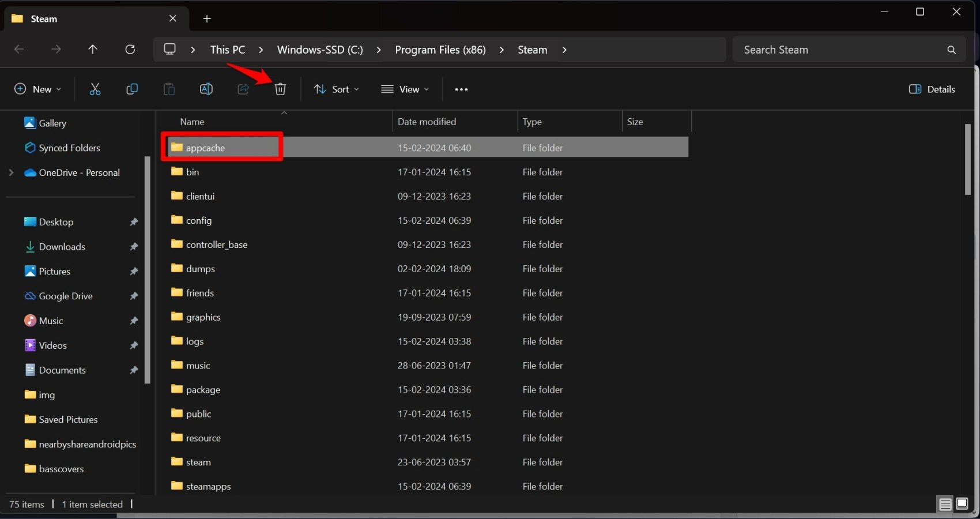Open the Sort dropdown
The width and height of the screenshot is (980, 519).
tap(336, 89)
